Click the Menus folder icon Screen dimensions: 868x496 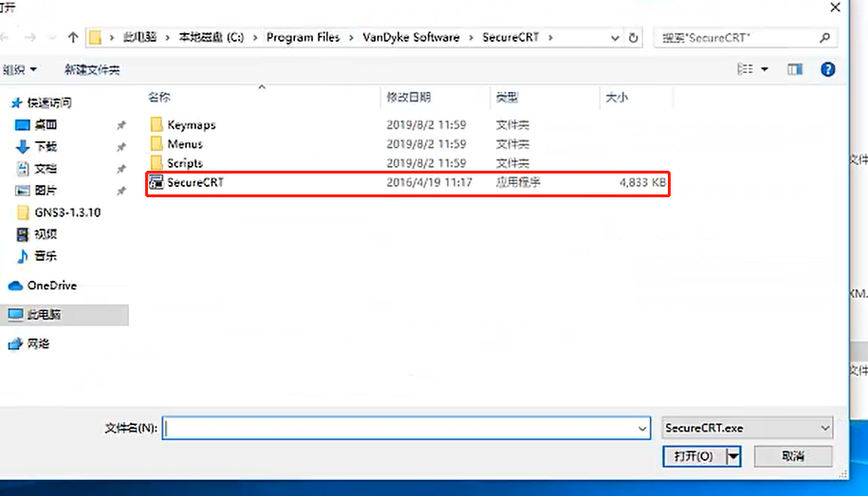(157, 143)
